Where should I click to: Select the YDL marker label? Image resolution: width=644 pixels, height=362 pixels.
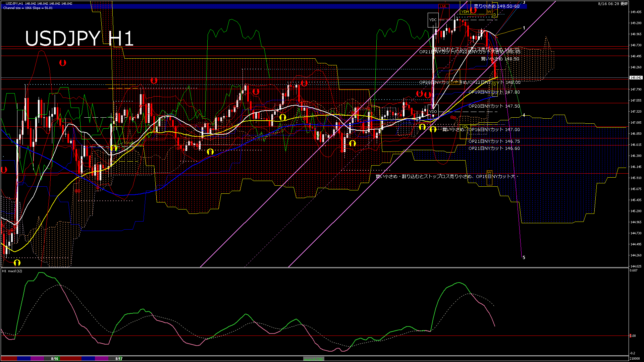pyautogui.click(x=465, y=127)
